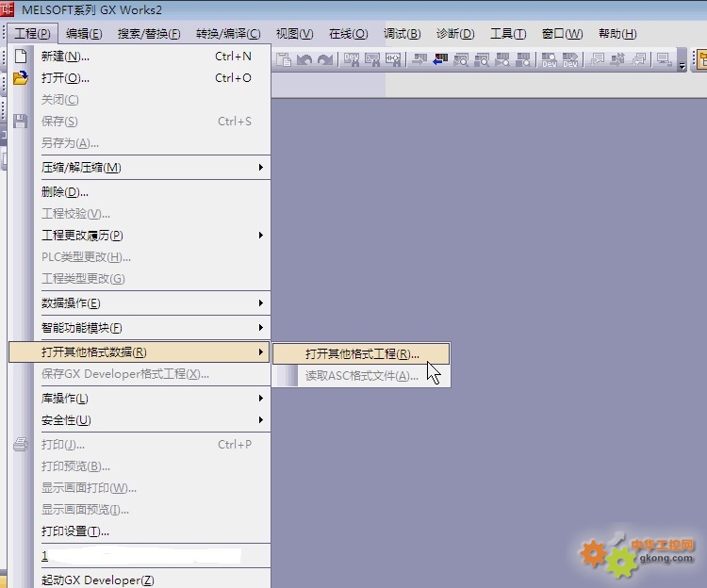The height and width of the screenshot is (588, 707).
Task: Select 工程校验(V)... menu entry
Action: coord(140,214)
